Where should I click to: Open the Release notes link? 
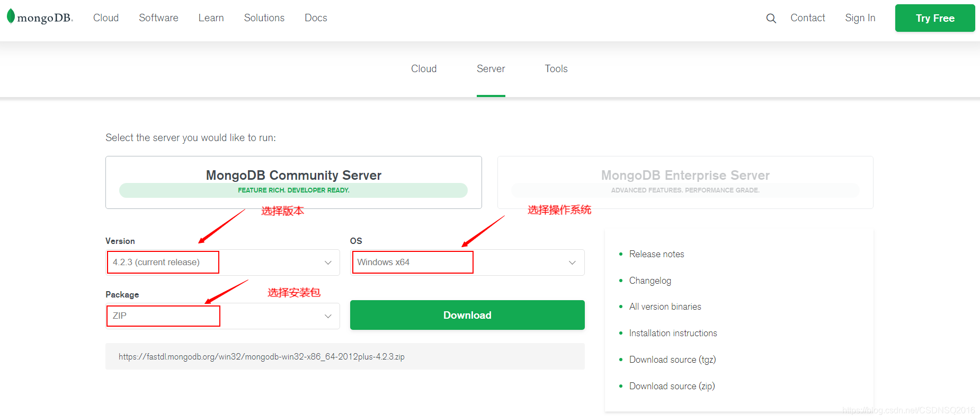(x=657, y=254)
